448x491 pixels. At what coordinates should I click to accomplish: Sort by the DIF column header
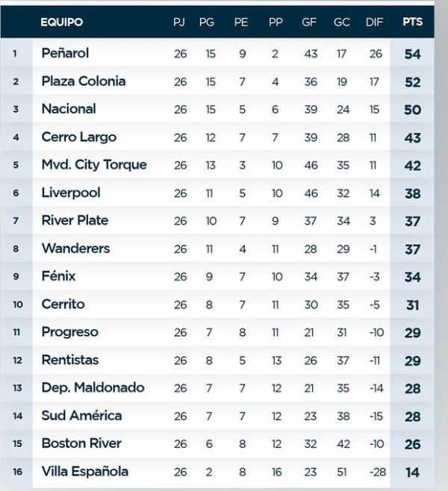(x=375, y=22)
